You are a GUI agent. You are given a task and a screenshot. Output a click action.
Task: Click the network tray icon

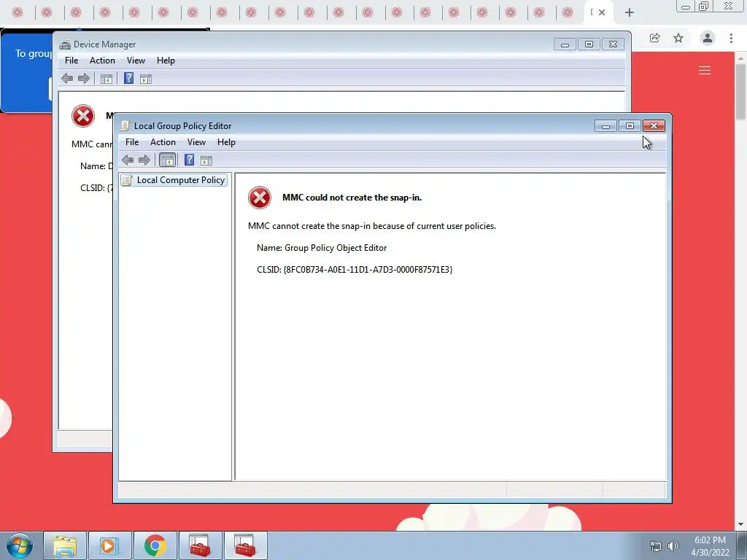point(656,546)
